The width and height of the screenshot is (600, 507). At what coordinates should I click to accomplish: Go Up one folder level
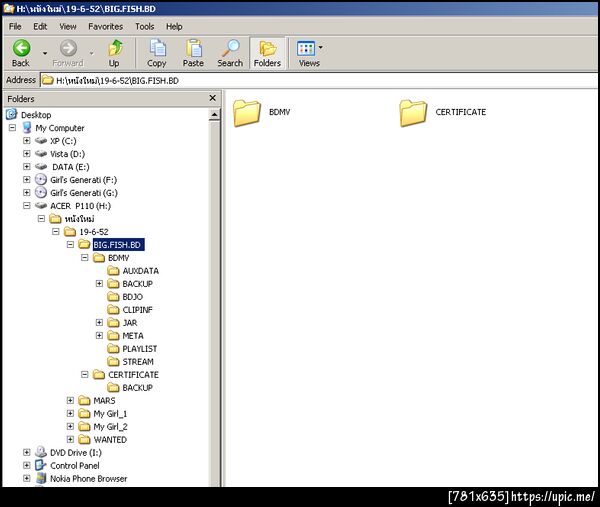point(114,53)
